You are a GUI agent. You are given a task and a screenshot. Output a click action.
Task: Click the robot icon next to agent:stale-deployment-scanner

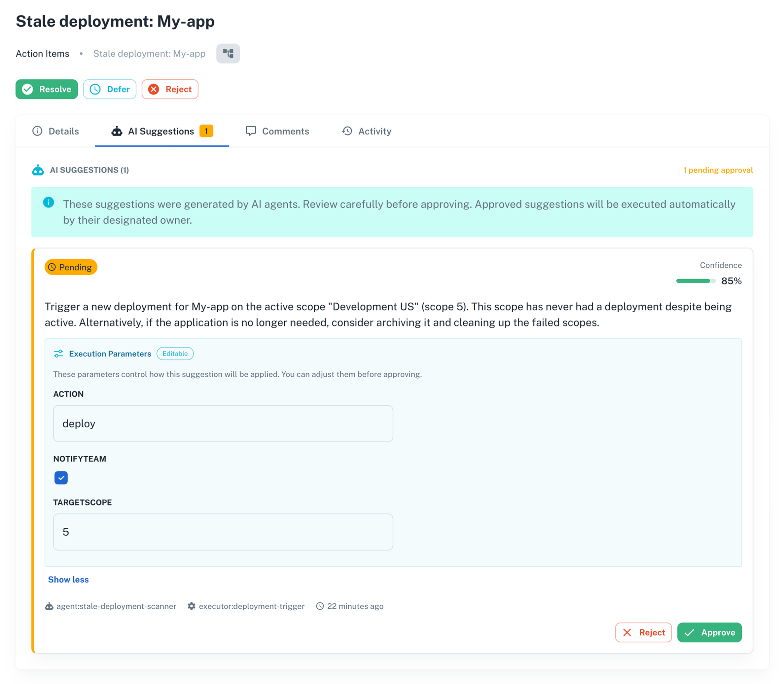click(49, 606)
